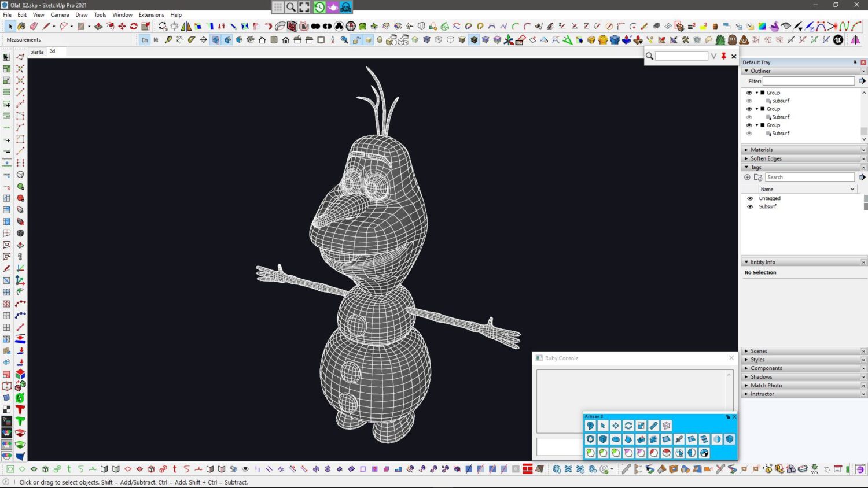Activate the Push/Pull tool

coord(98,27)
